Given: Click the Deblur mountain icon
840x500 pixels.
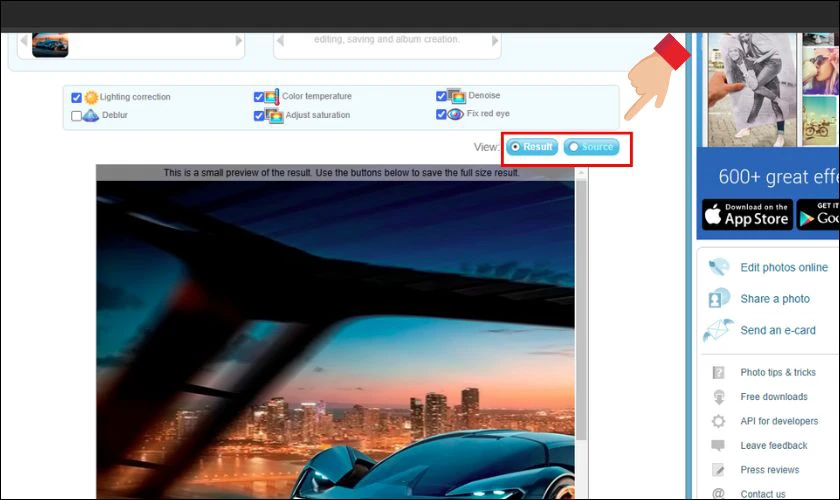Looking at the screenshot, I should click(91, 115).
